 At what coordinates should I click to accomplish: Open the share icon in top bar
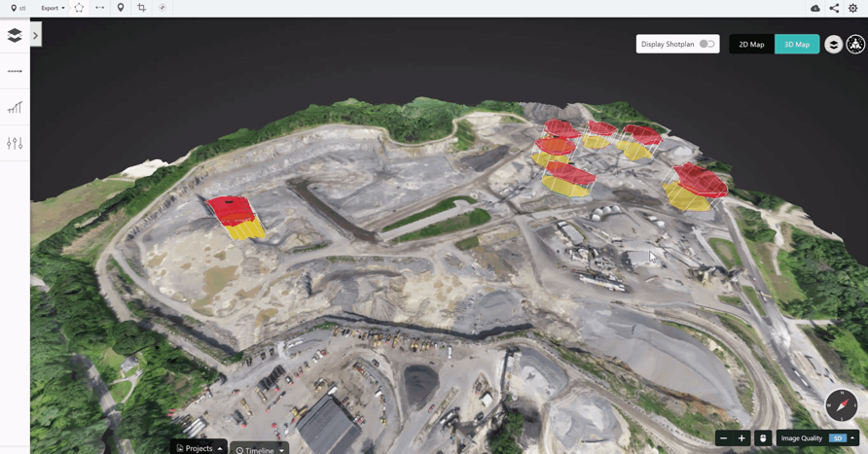point(834,8)
